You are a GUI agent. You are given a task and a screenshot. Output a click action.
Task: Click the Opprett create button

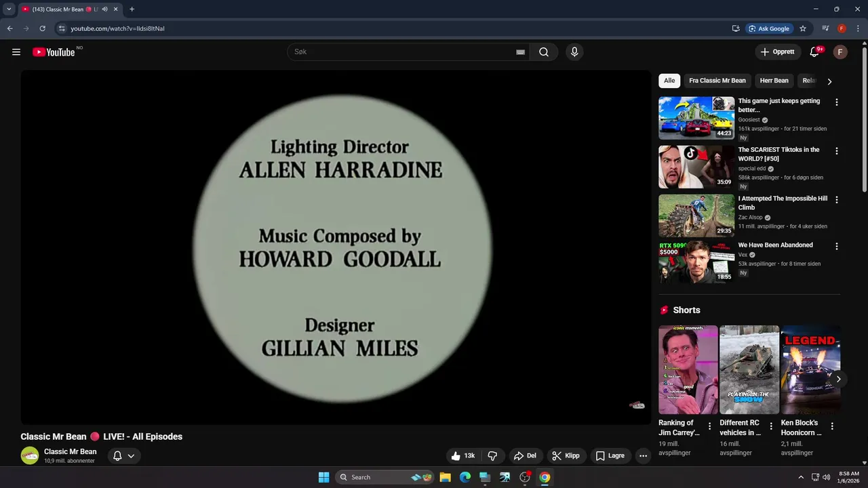coord(778,52)
